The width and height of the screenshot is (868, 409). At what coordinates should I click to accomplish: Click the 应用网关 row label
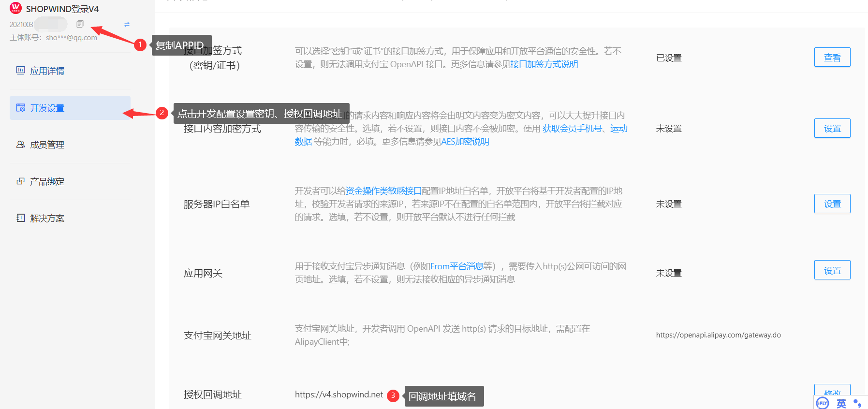tap(203, 273)
